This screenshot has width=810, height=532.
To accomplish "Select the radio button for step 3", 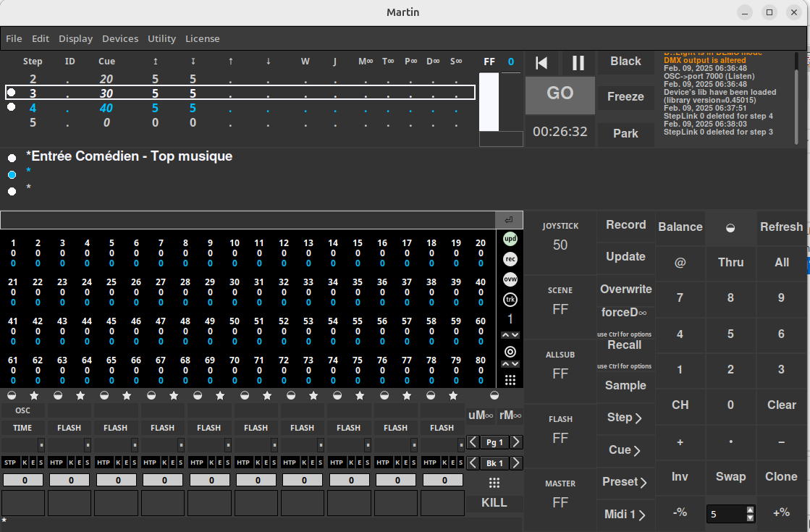I will pyautogui.click(x=12, y=93).
